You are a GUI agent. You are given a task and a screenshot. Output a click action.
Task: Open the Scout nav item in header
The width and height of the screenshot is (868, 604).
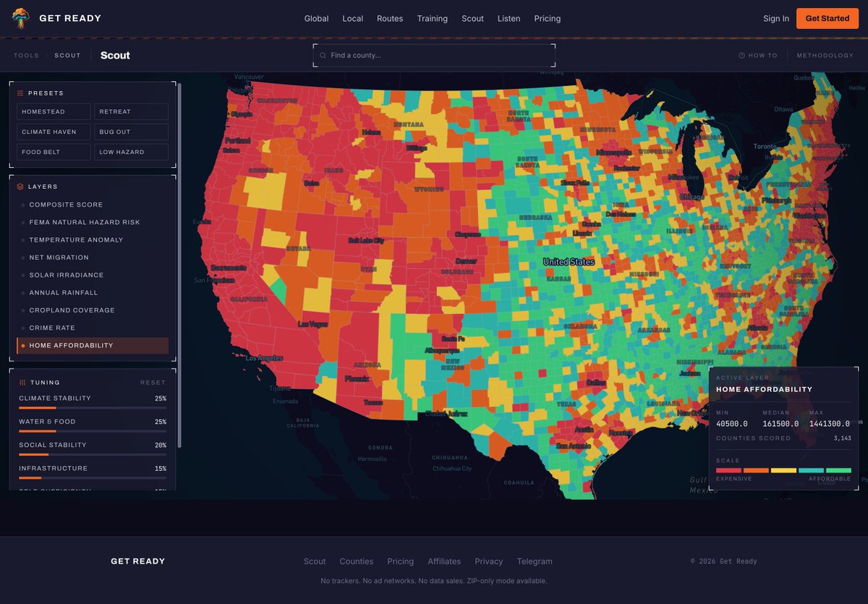pyautogui.click(x=472, y=19)
